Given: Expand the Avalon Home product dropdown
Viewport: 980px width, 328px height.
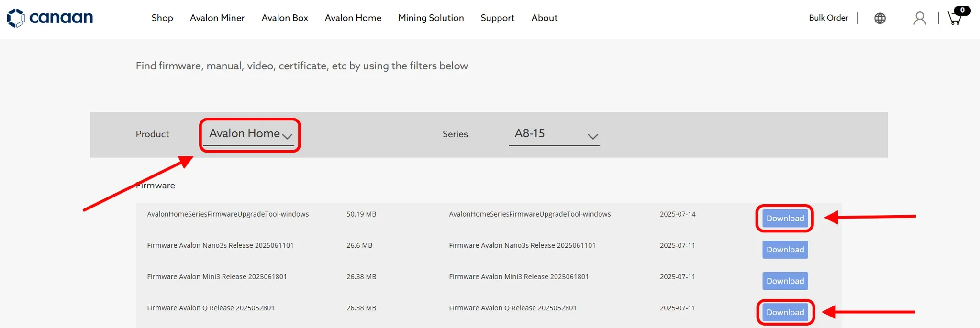Looking at the screenshot, I should [x=249, y=134].
